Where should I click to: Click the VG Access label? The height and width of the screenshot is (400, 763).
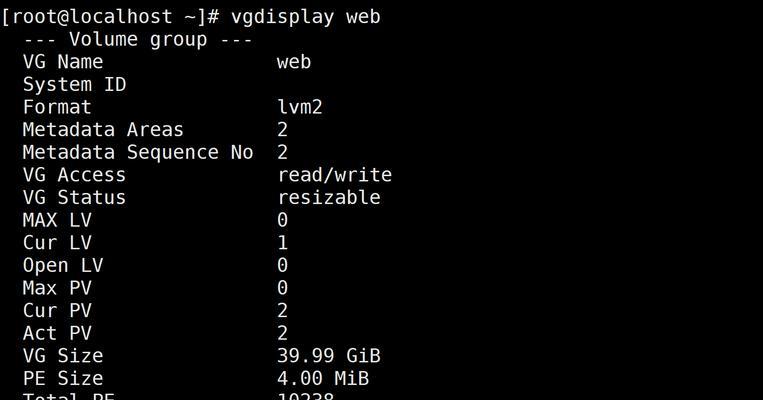click(x=74, y=175)
